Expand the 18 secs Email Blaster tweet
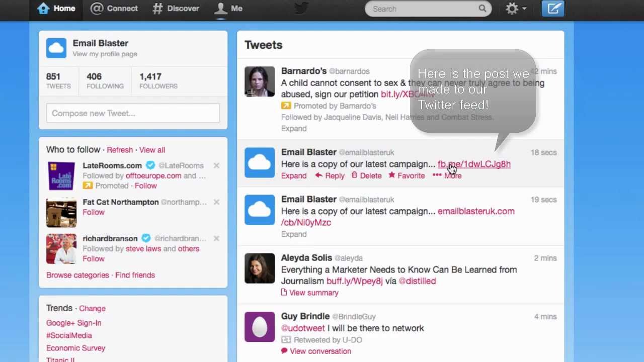Viewport: 644px width, 362px height. pos(293,176)
